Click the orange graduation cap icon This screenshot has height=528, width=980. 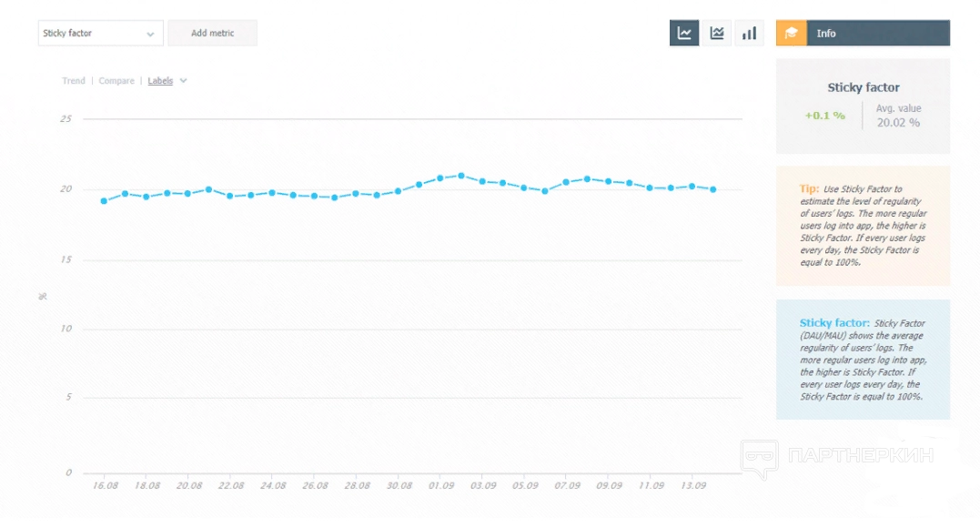pos(792,34)
